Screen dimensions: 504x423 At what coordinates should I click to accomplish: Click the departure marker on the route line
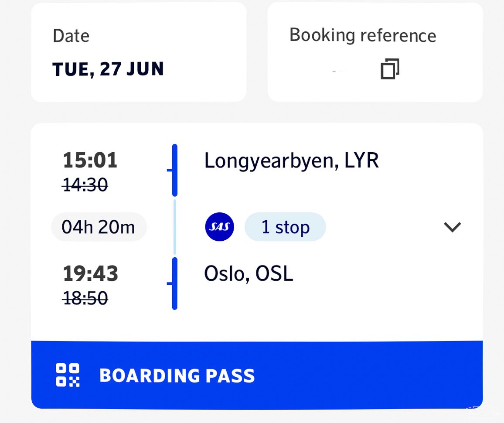coord(174,170)
